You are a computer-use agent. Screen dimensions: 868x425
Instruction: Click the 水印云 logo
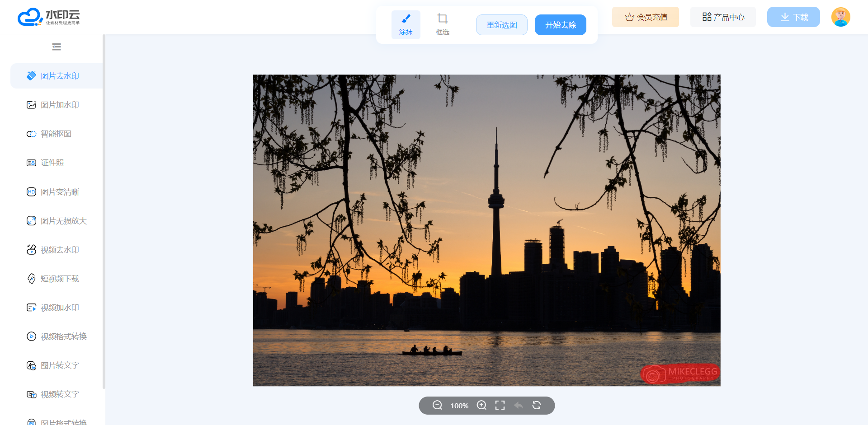[x=49, y=17]
